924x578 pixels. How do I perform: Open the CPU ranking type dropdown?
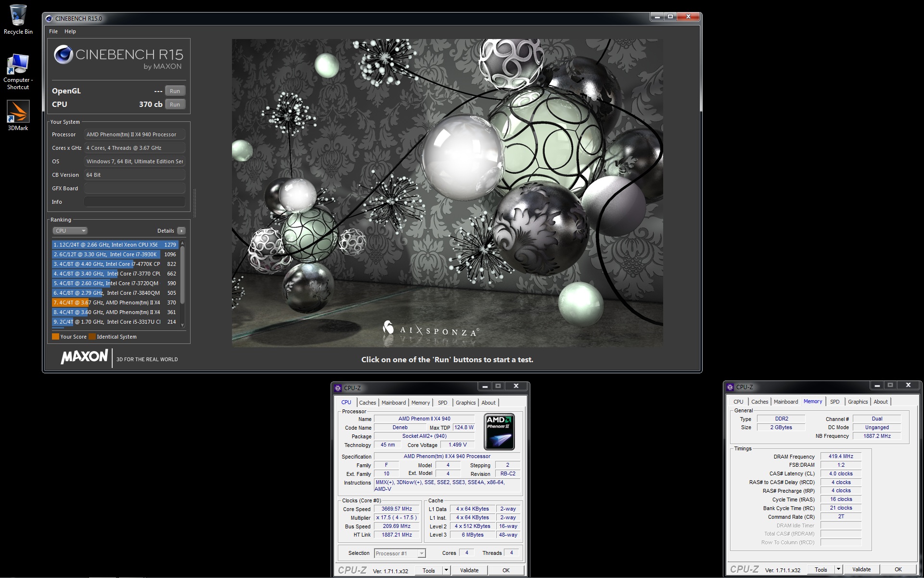pyautogui.click(x=70, y=231)
